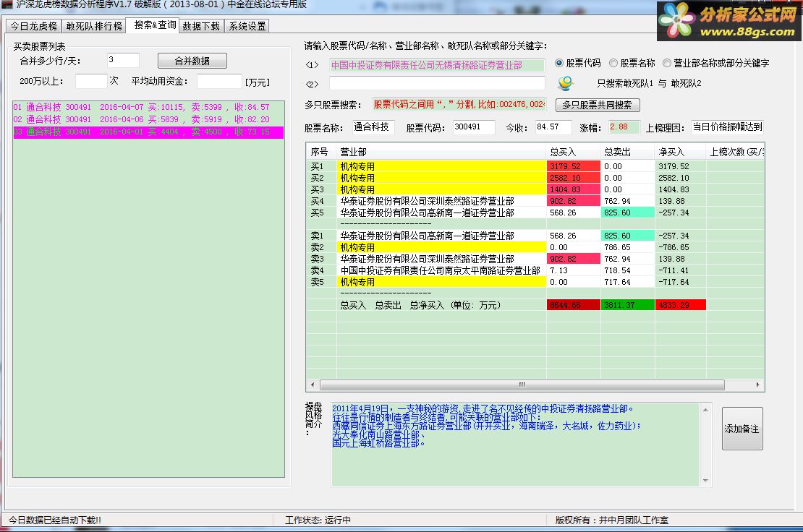The image size is (803, 532).
Task: Click the 上榜理由 field
Action: tap(728, 127)
